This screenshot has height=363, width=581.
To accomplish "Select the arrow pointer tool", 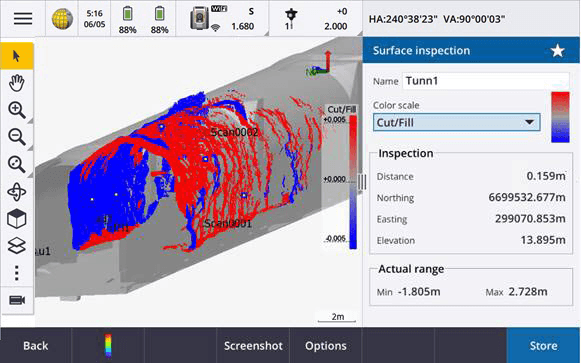I will 17,56.
